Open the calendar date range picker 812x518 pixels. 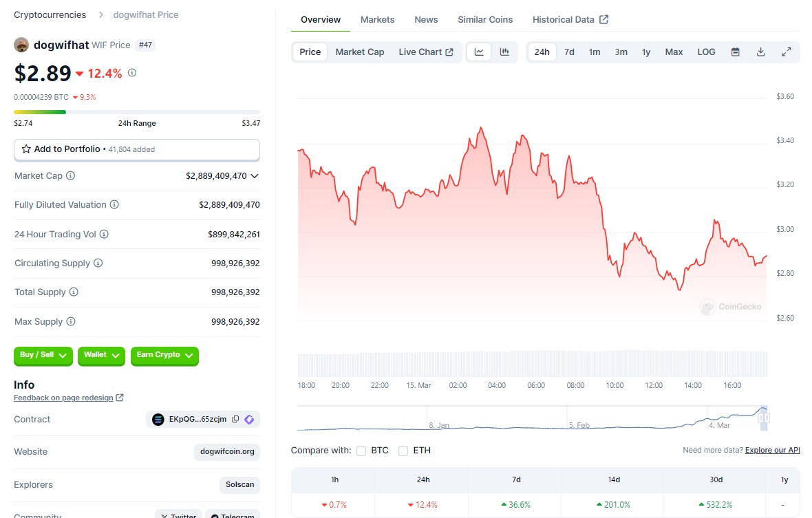click(736, 52)
